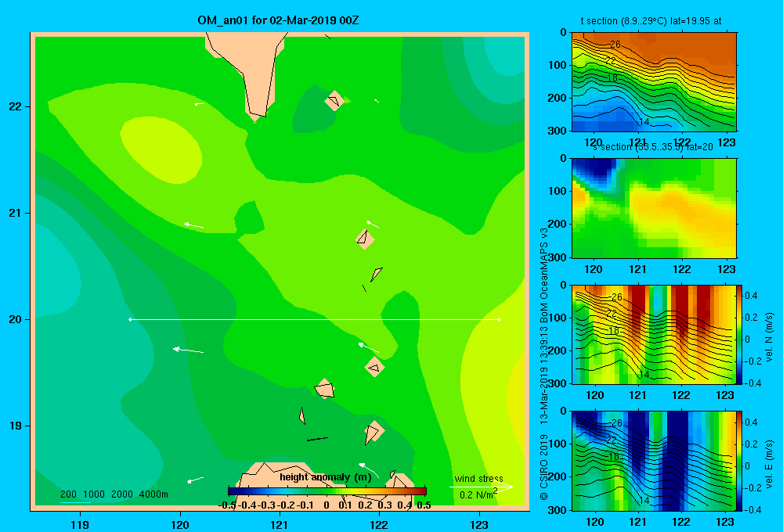Click the height anomaly color bar
Image resolution: width=783 pixels, height=532 pixels.
point(327,491)
